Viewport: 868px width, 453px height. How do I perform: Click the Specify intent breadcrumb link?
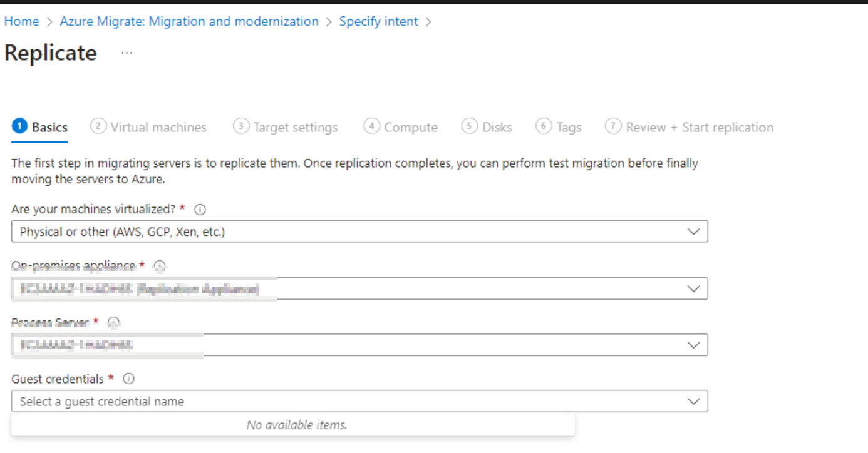(378, 21)
